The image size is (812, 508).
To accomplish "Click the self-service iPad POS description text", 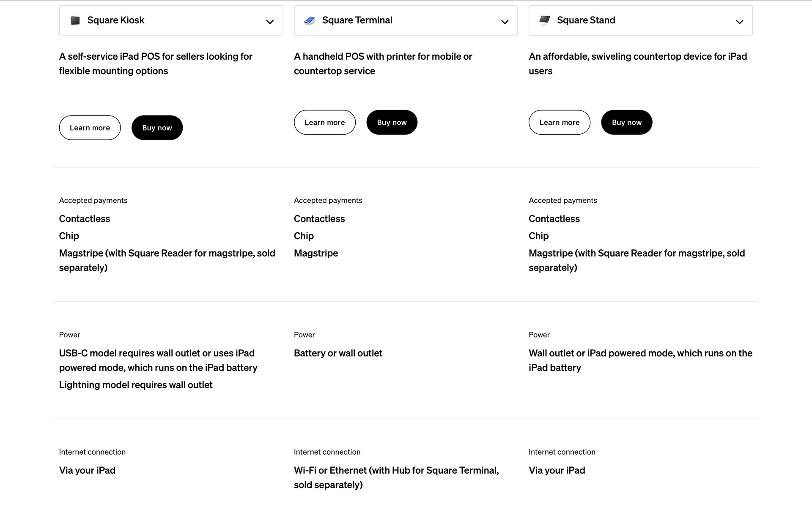I will coord(156,64).
